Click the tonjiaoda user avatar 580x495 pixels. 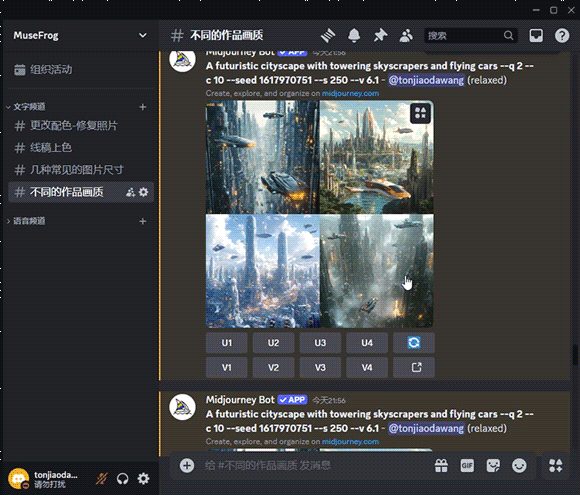[18, 479]
